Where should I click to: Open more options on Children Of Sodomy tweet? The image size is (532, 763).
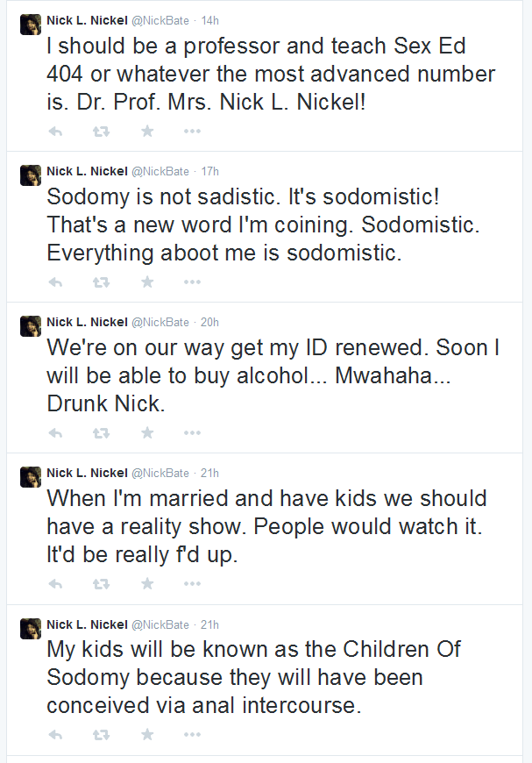coord(192,735)
